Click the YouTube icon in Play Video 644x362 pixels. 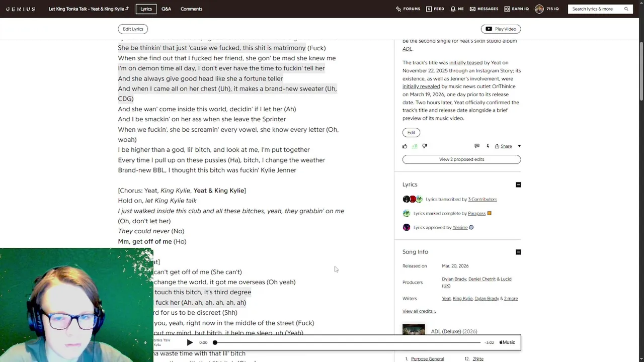click(489, 29)
